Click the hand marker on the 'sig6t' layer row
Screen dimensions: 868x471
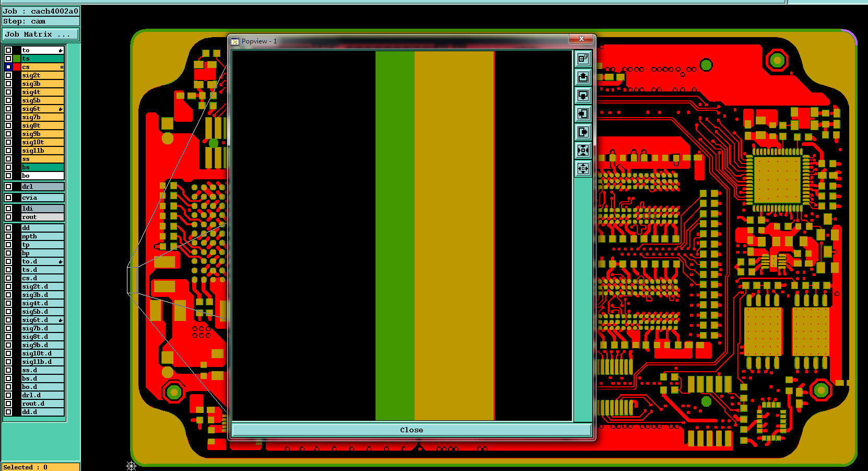pyautogui.click(x=61, y=109)
